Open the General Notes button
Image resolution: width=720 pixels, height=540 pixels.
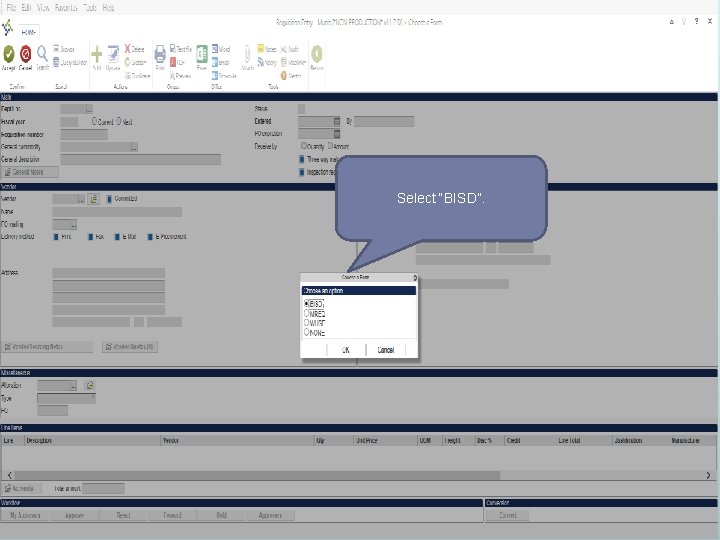click(29, 172)
